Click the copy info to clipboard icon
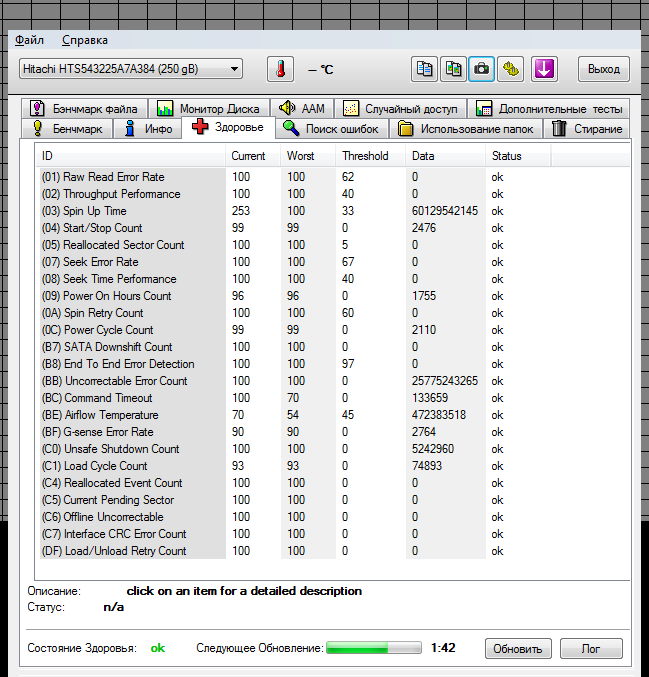649x677 pixels. point(424,69)
